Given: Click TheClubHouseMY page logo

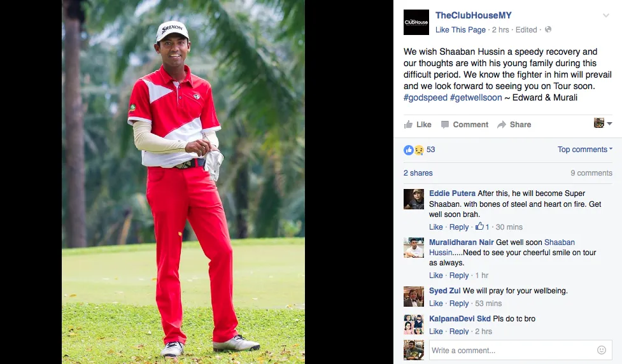Looking at the screenshot, I should (x=416, y=22).
